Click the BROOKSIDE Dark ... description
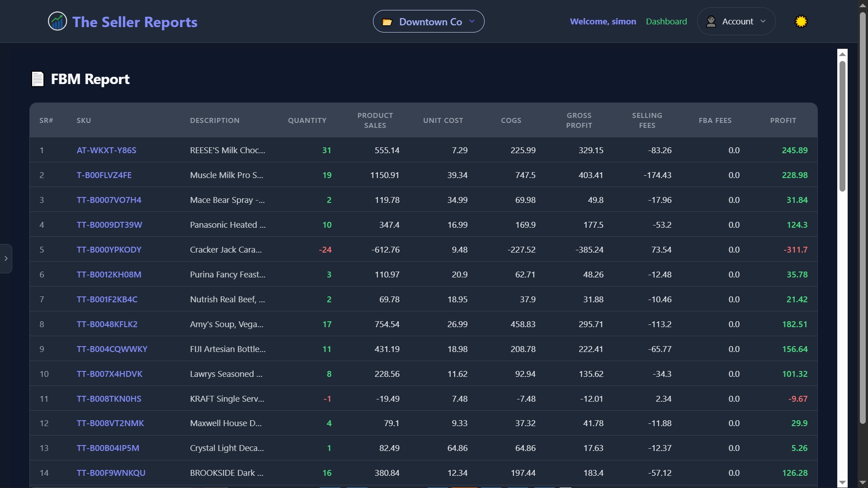 pos(226,473)
